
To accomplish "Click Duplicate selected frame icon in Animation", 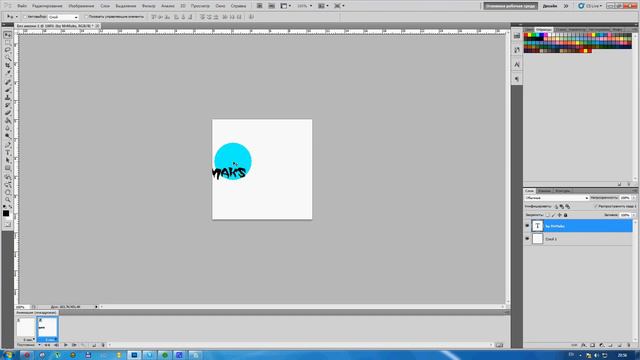I will pos(94,345).
